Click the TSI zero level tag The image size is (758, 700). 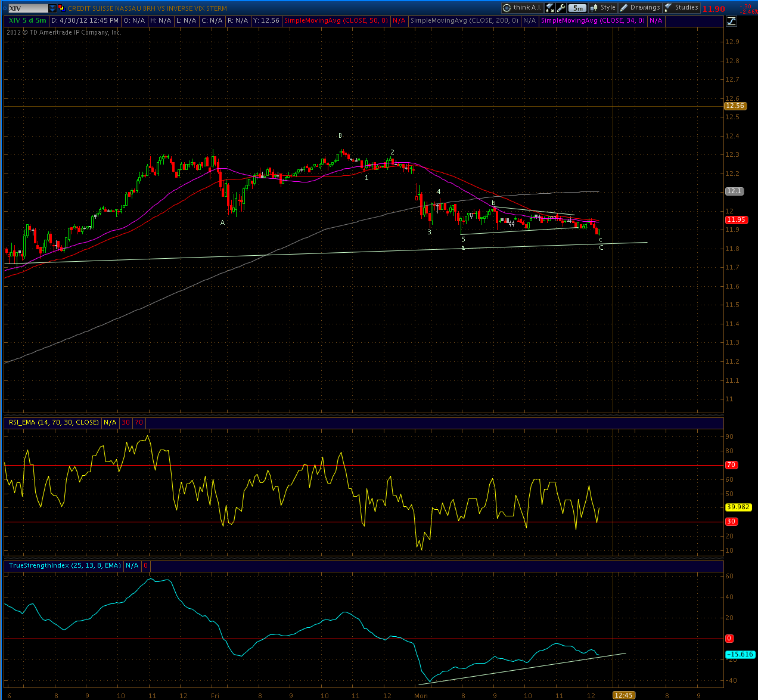pos(729,638)
